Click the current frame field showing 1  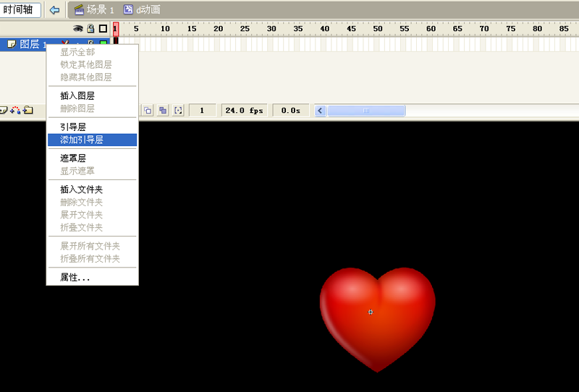(202, 111)
